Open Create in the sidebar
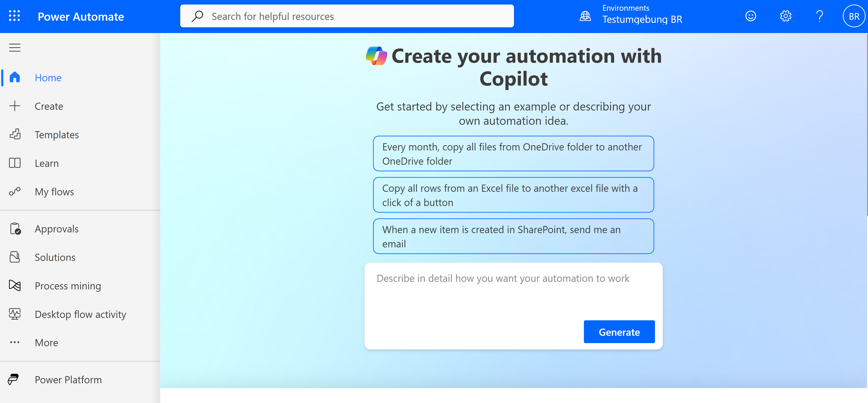 click(80, 106)
